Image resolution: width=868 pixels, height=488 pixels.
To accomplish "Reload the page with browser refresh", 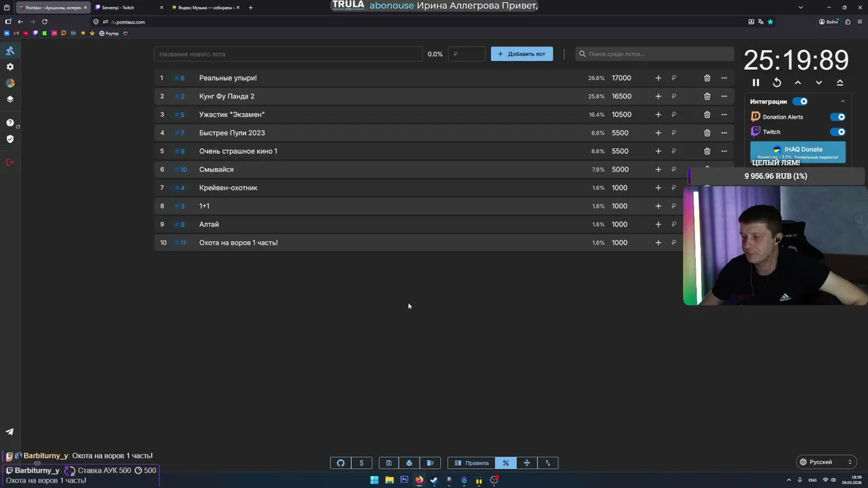I will tap(45, 22).
